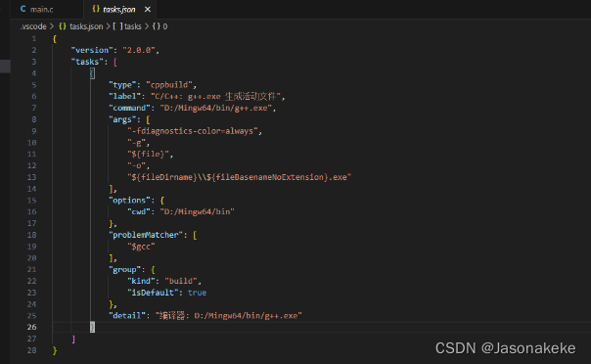Place cursor at closing brace on line 26

pos(92,327)
